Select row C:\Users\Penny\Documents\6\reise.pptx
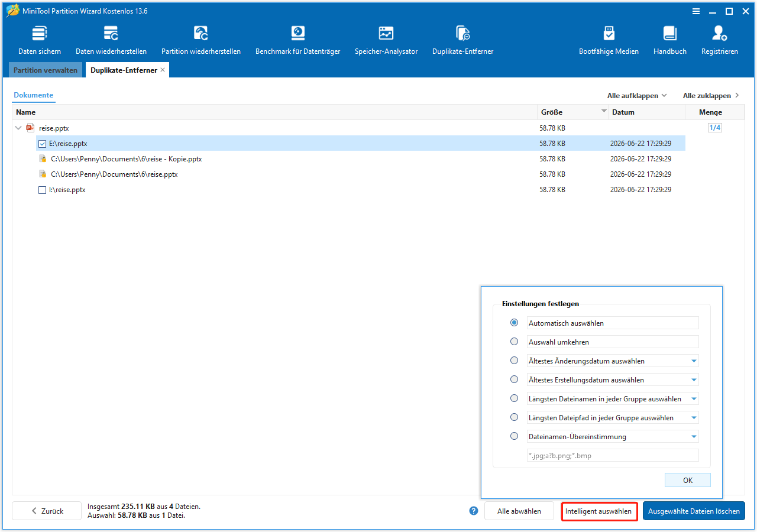The image size is (757, 532). [361, 174]
